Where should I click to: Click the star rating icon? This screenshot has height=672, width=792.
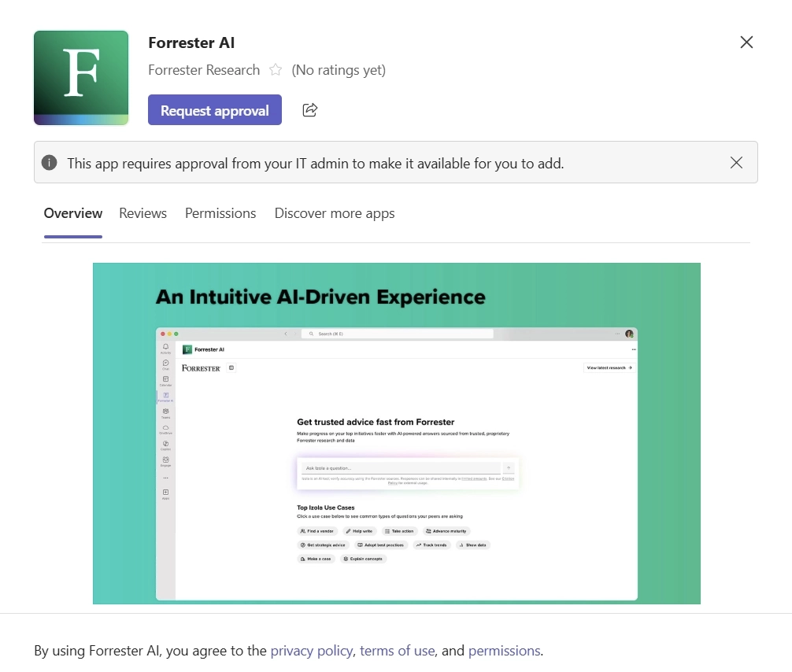coord(276,70)
